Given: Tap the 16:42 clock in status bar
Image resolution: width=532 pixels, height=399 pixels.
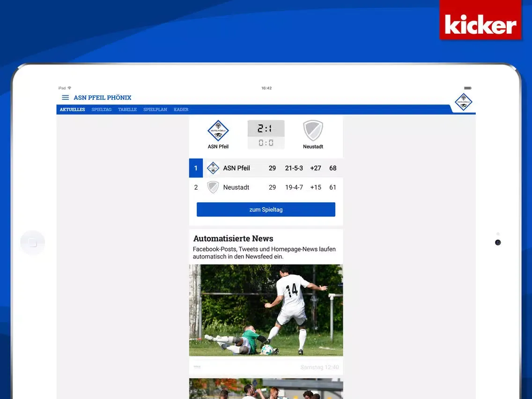Looking at the screenshot, I should [x=266, y=88].
